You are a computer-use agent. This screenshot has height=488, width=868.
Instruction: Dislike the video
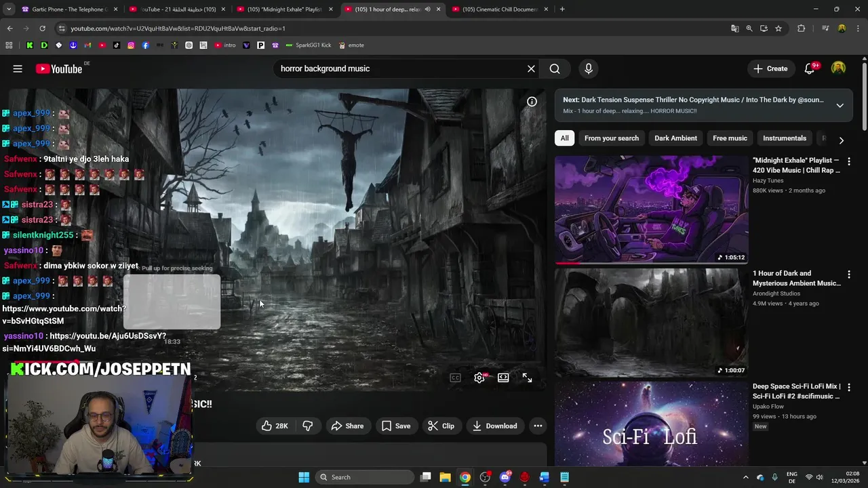pyautogui.click(x=307, y=426)
